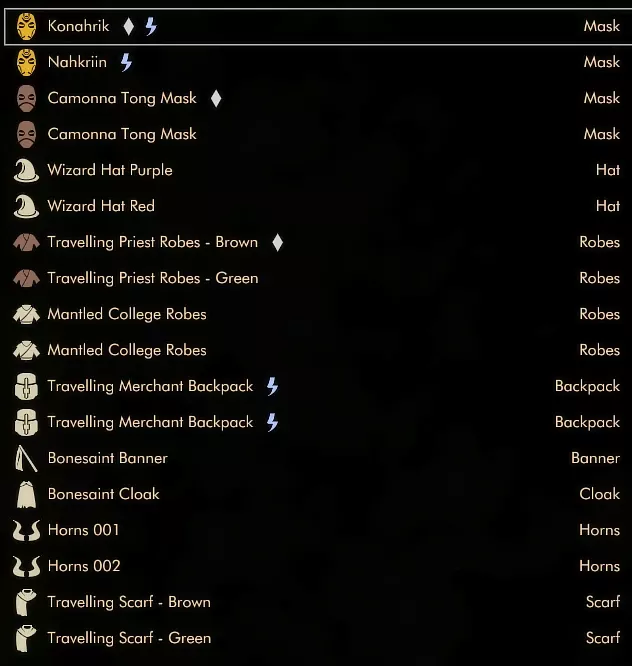The width and height of the screenshot is (632, 666).
Task: Click the Bonesaint Cloak cape icon
Action: (26, 494)
